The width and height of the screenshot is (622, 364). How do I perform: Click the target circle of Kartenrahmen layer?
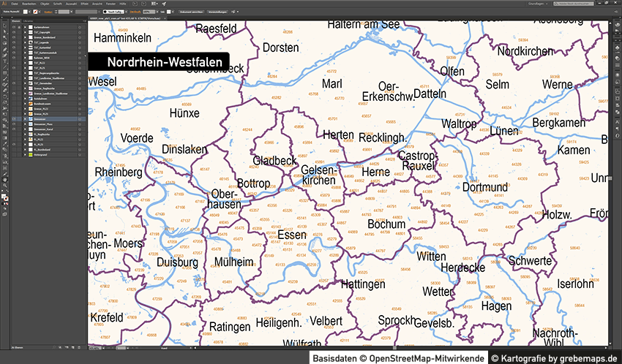click(79, 29)
